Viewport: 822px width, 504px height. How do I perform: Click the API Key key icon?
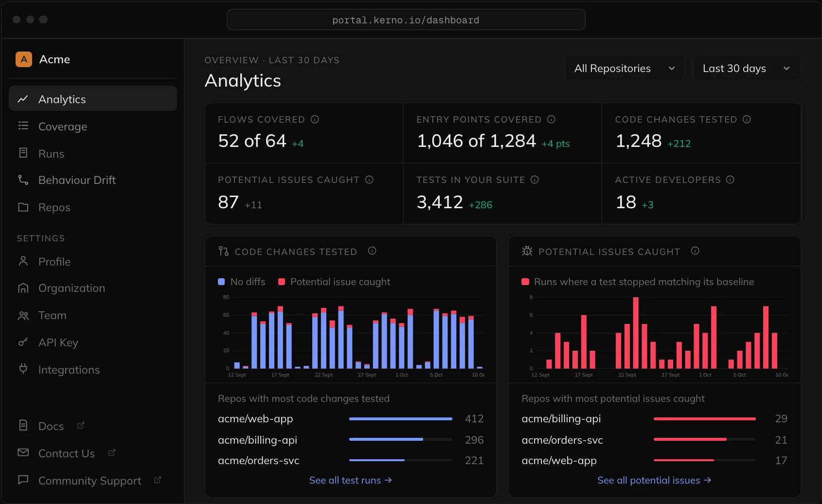click(x=23, y=342)
